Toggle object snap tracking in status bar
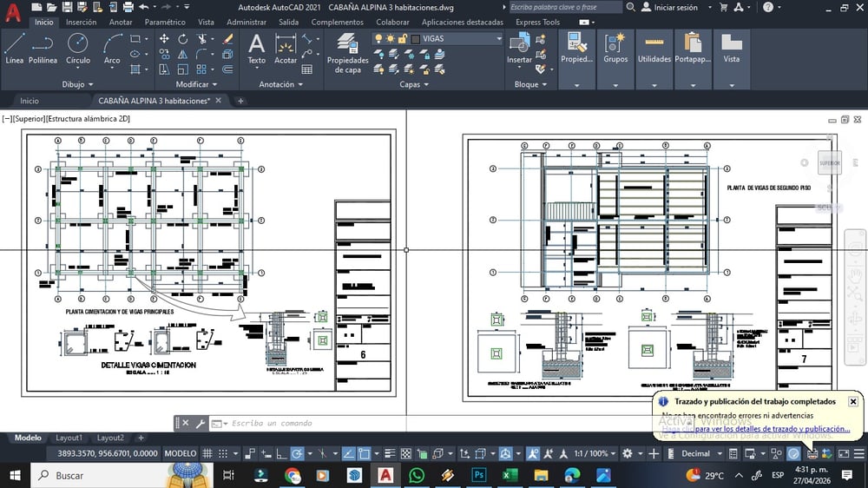 pyautogui.click(x=348, y=453)
